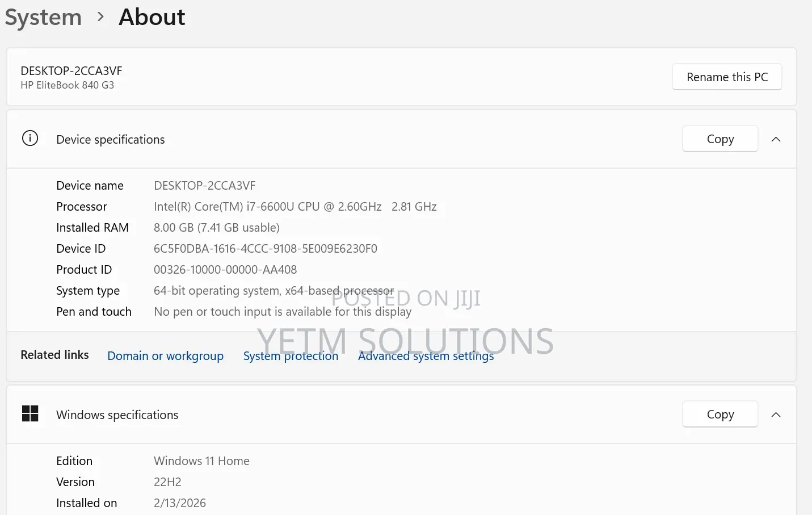812x515 pixels.
Task: Select the Intel Core i7-6600U processor value
Action: click(x=295, y=207)
